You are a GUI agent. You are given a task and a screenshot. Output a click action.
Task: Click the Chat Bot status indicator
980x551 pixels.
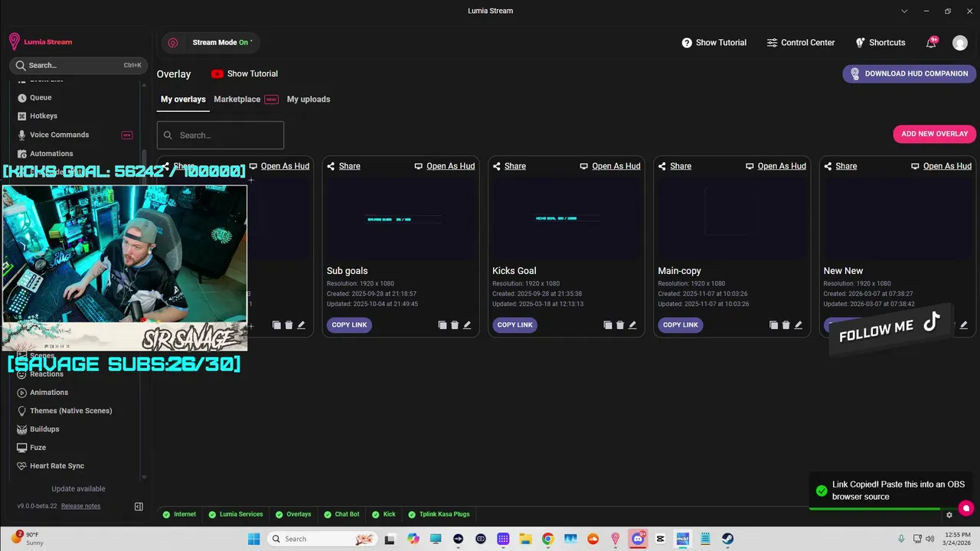click(x=341, y=514)
